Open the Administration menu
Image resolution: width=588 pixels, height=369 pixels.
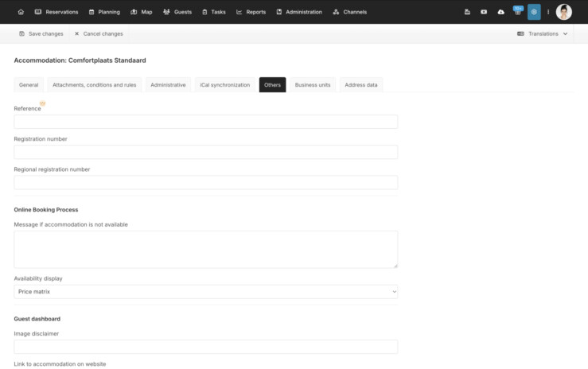[x=299, y=12]
